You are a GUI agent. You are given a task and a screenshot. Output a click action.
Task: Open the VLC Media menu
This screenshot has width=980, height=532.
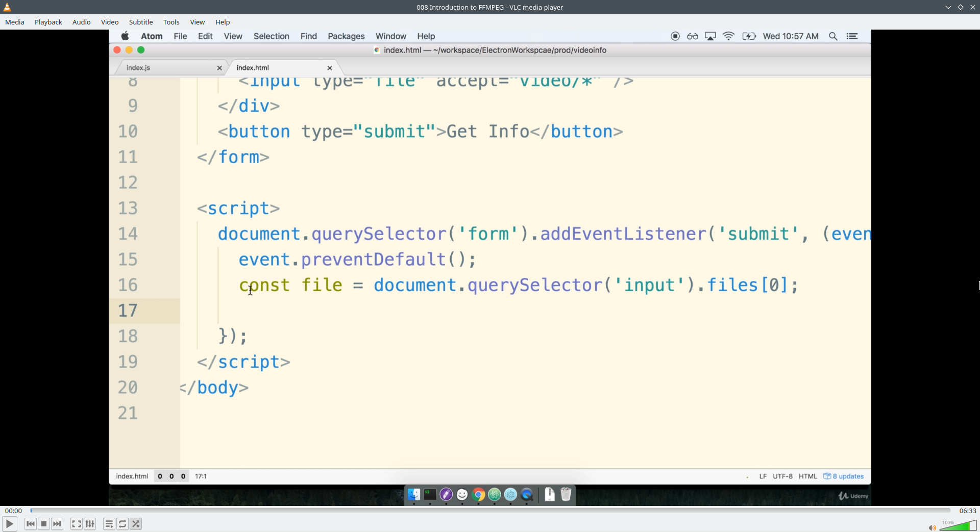(15, 22)
